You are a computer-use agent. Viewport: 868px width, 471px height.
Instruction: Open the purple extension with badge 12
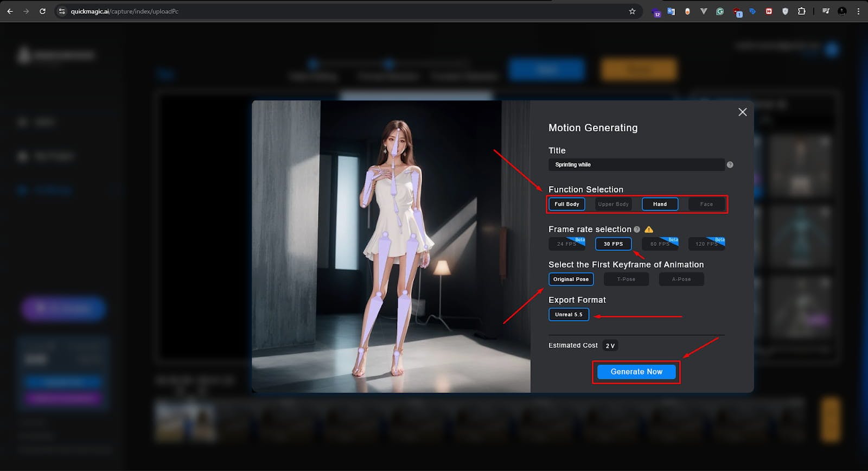click(656, 11)
